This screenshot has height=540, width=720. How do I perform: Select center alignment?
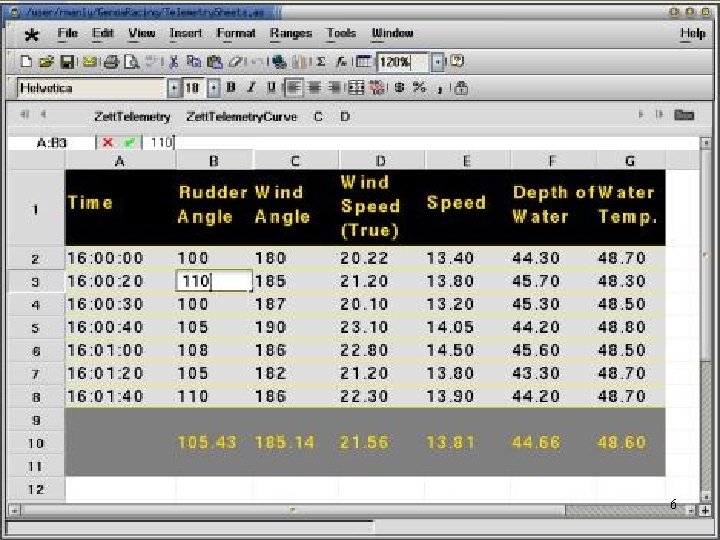314,87
